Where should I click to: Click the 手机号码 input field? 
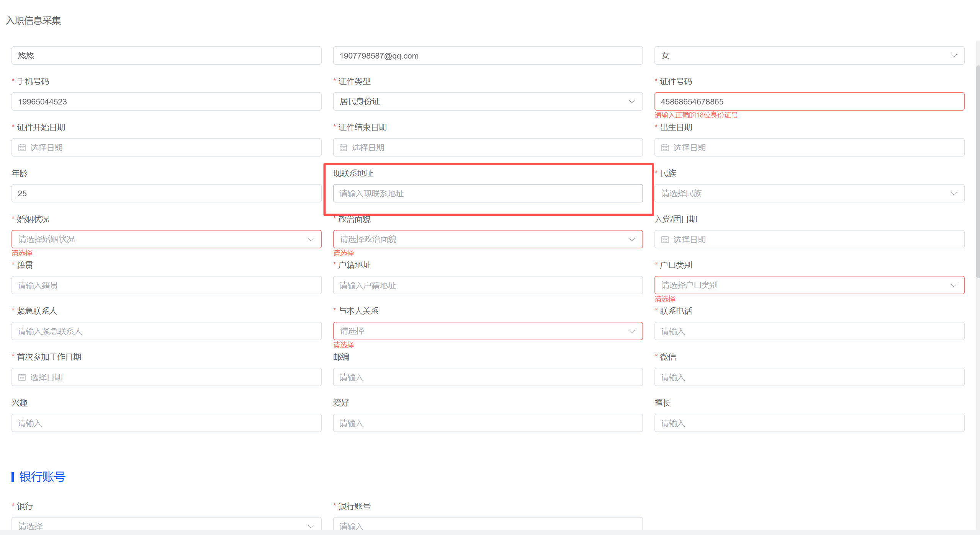pos(166,102)
